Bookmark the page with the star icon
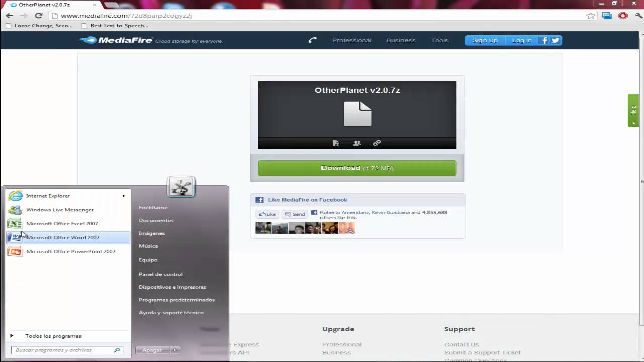 point(591,16)
